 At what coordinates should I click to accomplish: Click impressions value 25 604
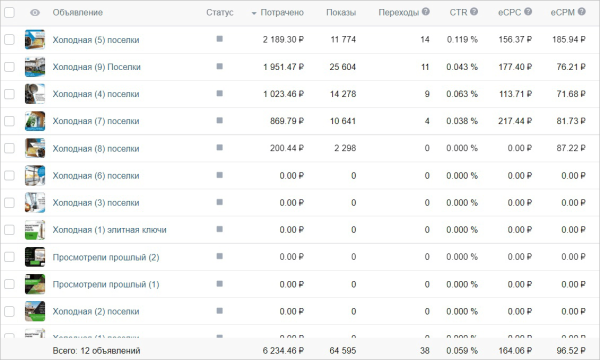[x=343, y=67]
